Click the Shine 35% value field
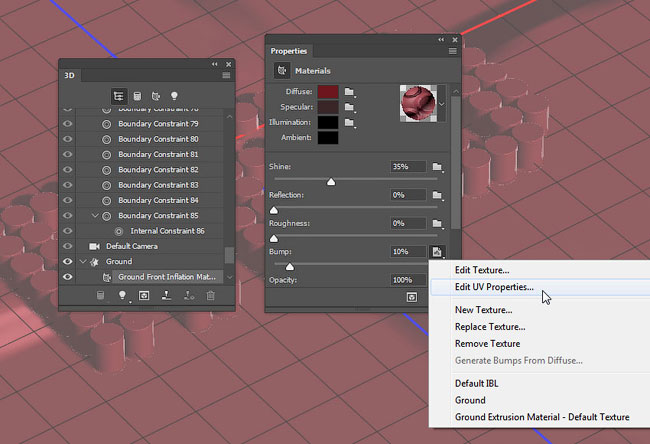The width and height of the screenshot is (650, 444). (408, 167)
